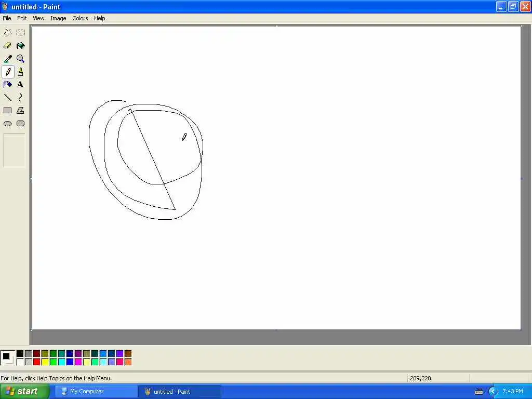The width and height of the screenshot is (532, 399).
Task: Click the Pencil tool
Action: click(7, 72)
